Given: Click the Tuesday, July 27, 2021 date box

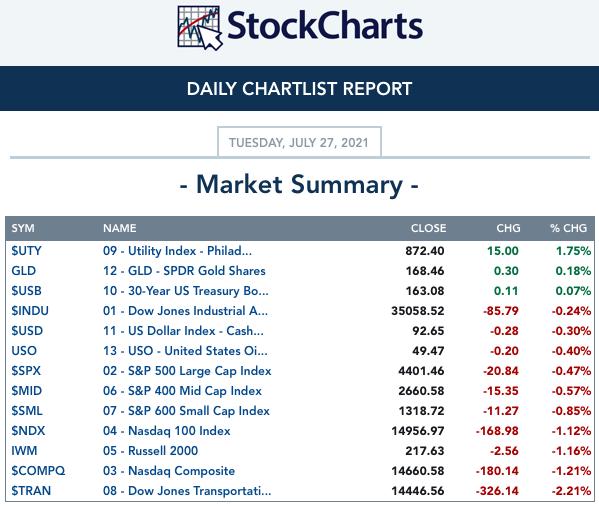Looking at the screenshot, I should pos(299,142).
